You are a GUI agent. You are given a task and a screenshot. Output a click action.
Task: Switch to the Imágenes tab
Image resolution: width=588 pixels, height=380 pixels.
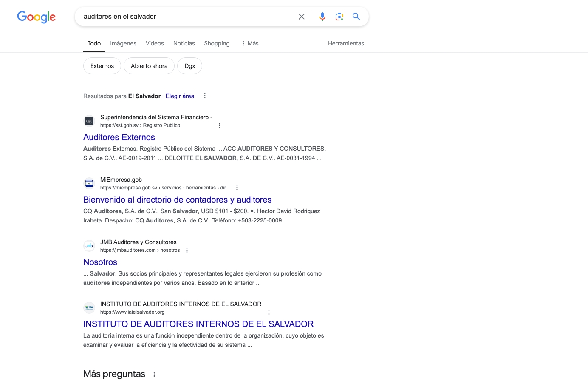pos(123,43)
